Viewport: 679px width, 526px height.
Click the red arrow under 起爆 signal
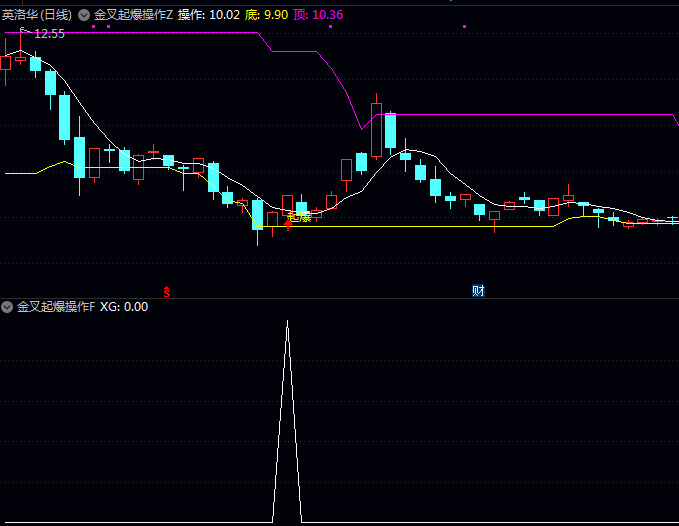coord(288,225)
